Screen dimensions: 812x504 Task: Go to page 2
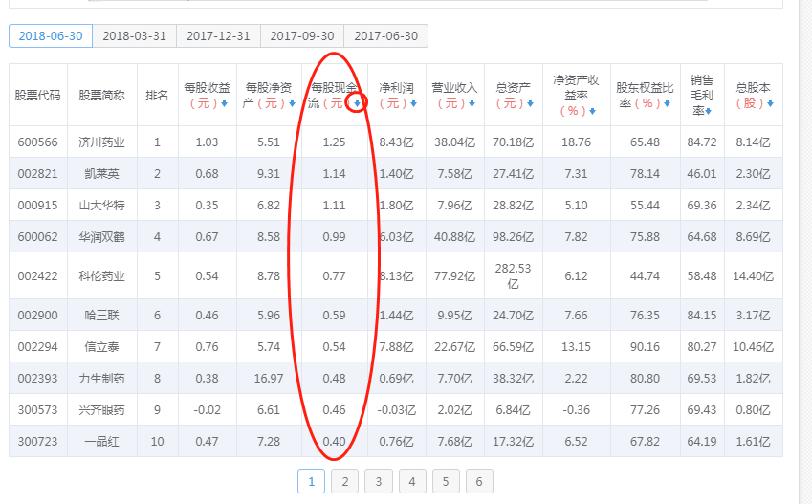pos(345,481)
